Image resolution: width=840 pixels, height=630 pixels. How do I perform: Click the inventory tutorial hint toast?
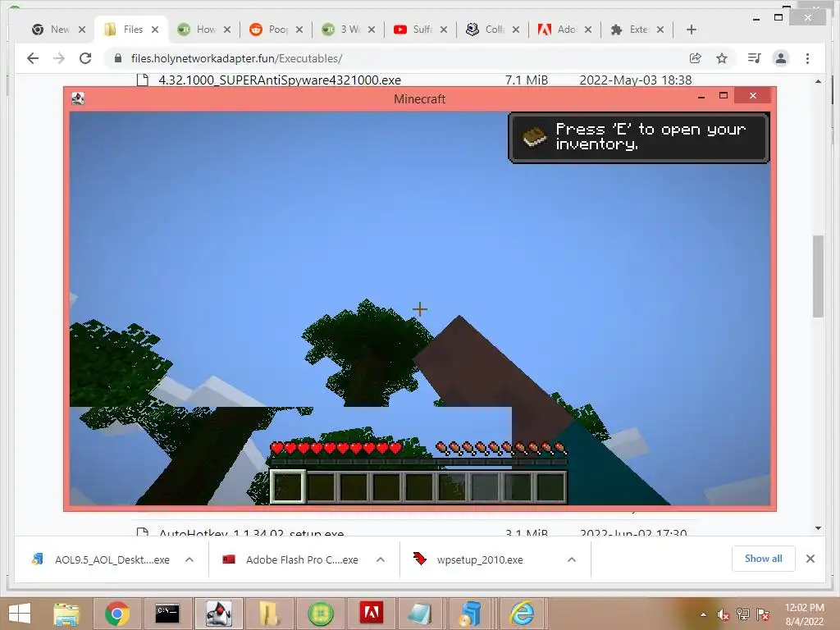(x=638, y=137)
